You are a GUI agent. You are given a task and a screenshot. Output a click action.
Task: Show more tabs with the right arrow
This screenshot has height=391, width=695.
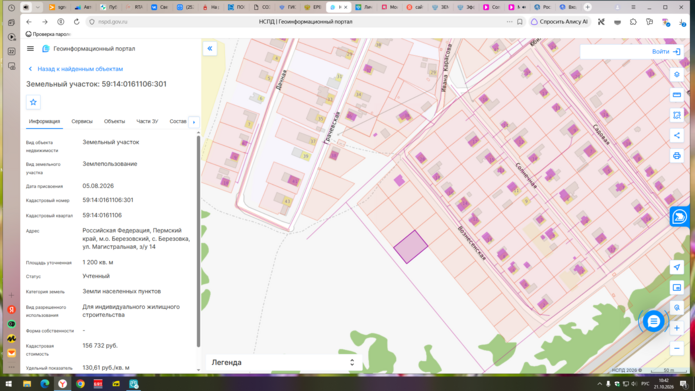(194, 122)
